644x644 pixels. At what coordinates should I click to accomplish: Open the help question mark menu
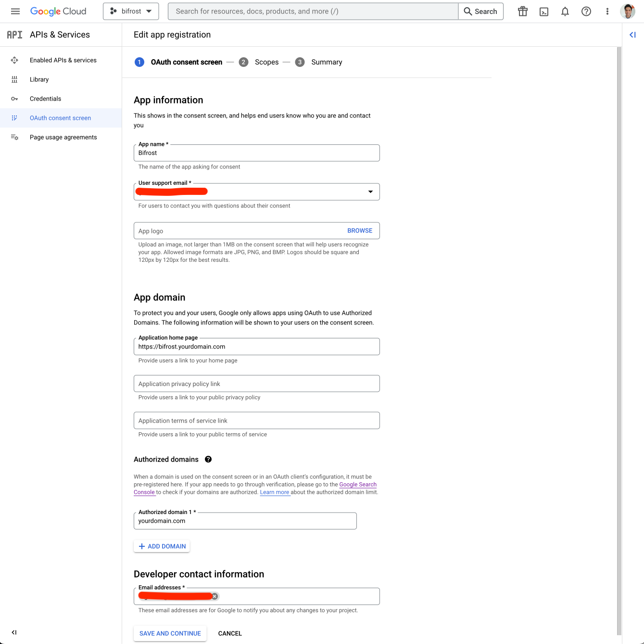(x=586, y=11)
